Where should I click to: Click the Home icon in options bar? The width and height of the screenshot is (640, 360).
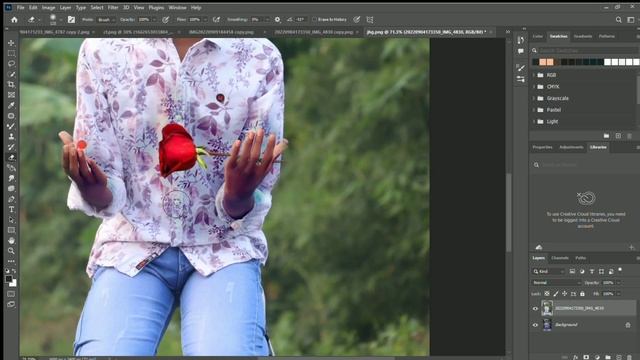click(x=14, y=20)
